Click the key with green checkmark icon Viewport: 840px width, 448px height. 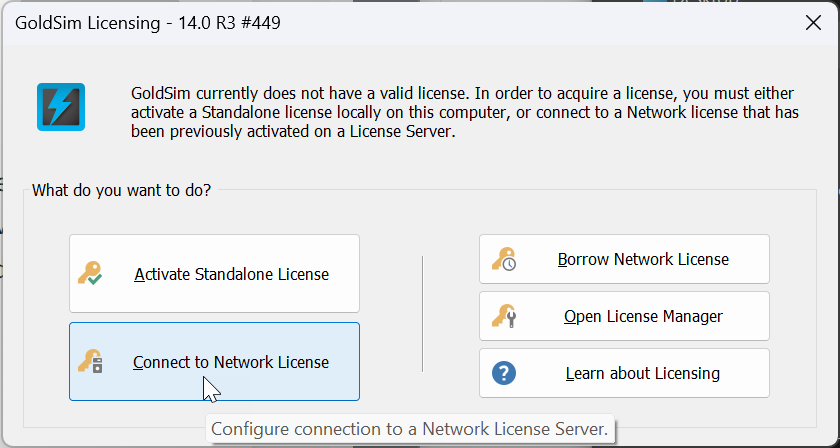click(x=90, y=273)
